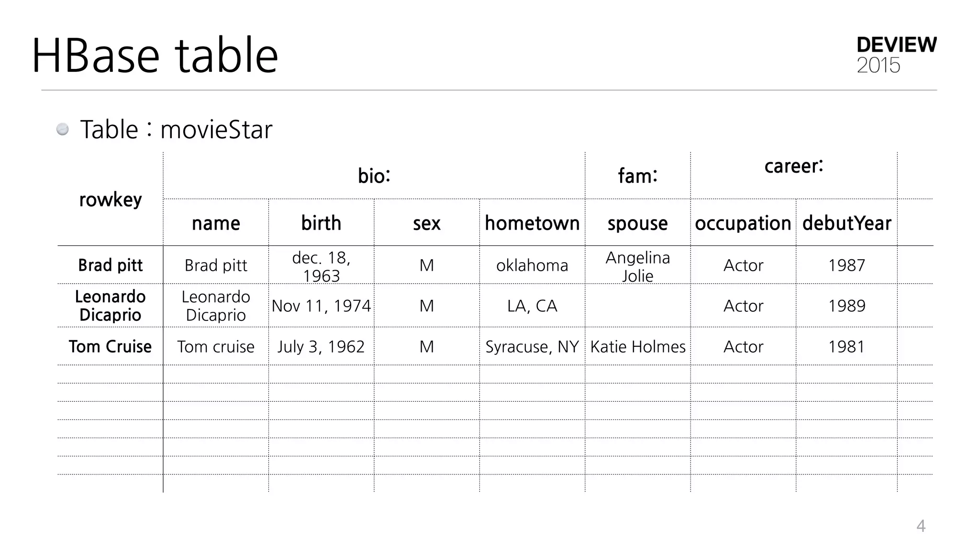Select the fam: column family header
The height and width of the screenshot is (551, 980).
tap(637, 176)
